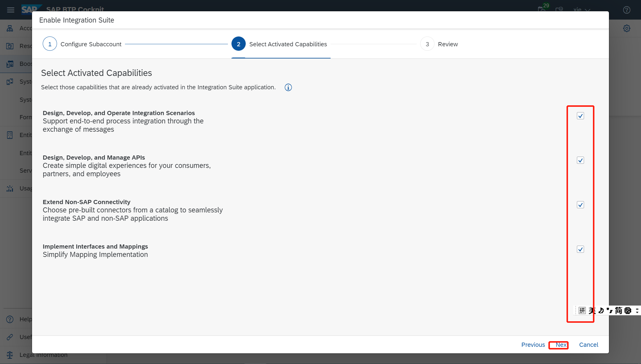Go to step 1 Configure Subaccount
The width and height of the screenshot is (641, 364).
82,44
